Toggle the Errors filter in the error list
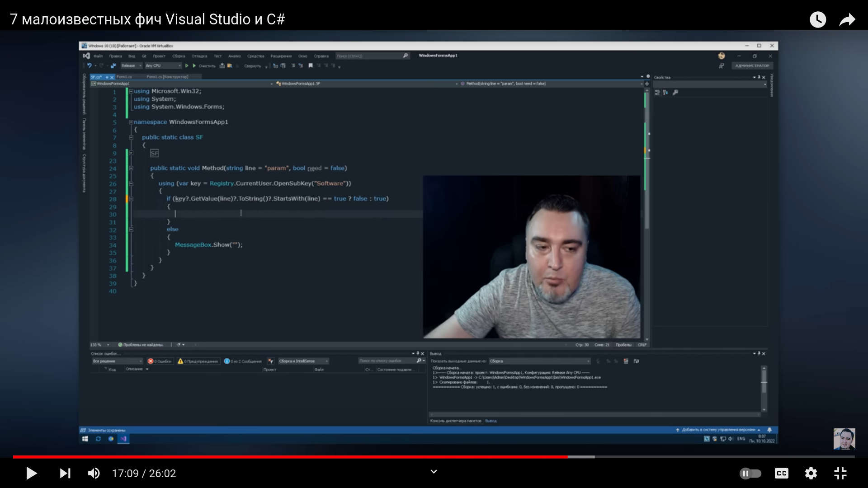This screenshot has width=868, height=488. click(160, 361)
